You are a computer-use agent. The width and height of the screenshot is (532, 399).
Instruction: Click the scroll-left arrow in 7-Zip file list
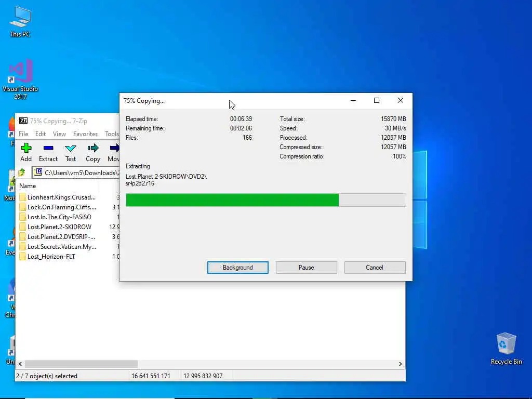point(20,364)
